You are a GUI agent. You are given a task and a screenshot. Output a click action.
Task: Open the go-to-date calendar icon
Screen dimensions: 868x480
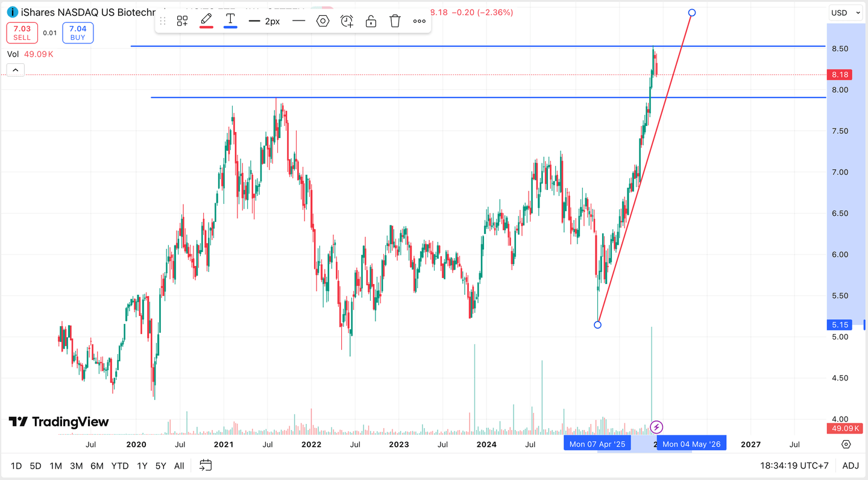[x=206, y=465]
